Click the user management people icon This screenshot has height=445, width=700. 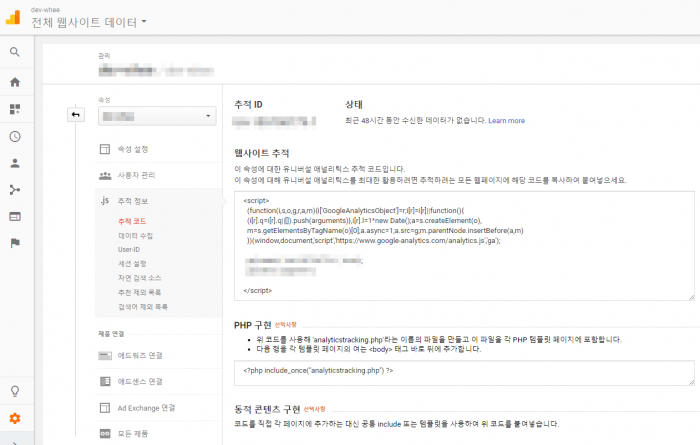105,175
